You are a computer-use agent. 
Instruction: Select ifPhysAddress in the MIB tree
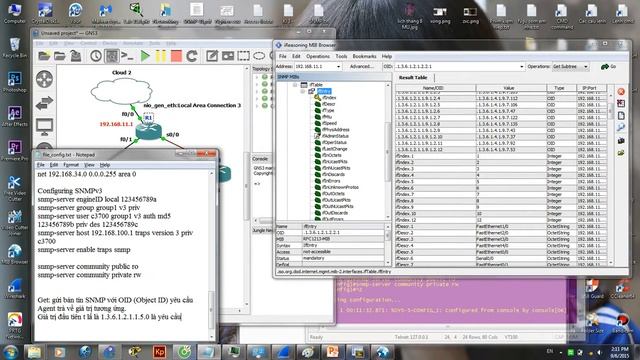pos(336,130)
